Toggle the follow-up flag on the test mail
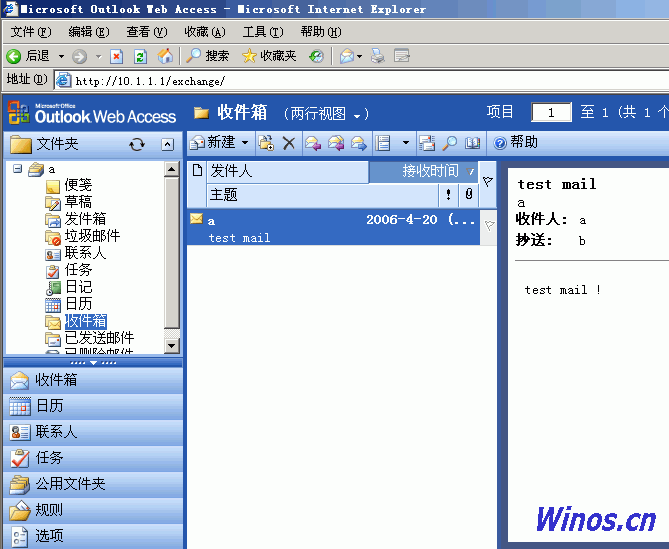 pyautogui.click(x=489, y=226)
